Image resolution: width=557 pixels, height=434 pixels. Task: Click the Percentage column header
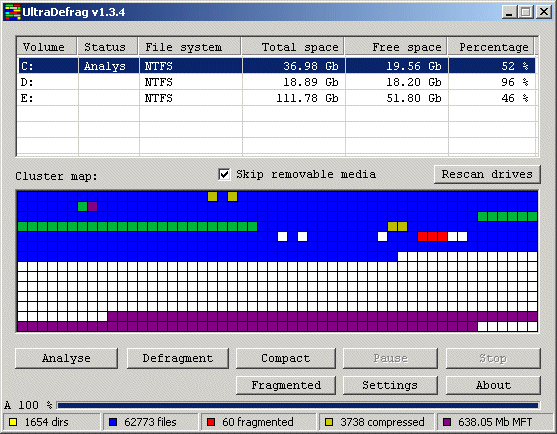[493, 47]
